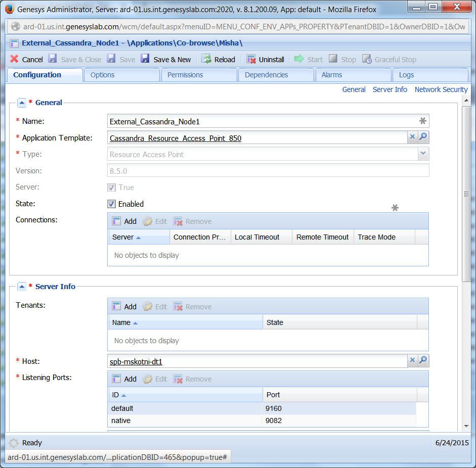Sort Connections by Server column
Viewport: 476px width, 468px height.
tap(139, 237)
